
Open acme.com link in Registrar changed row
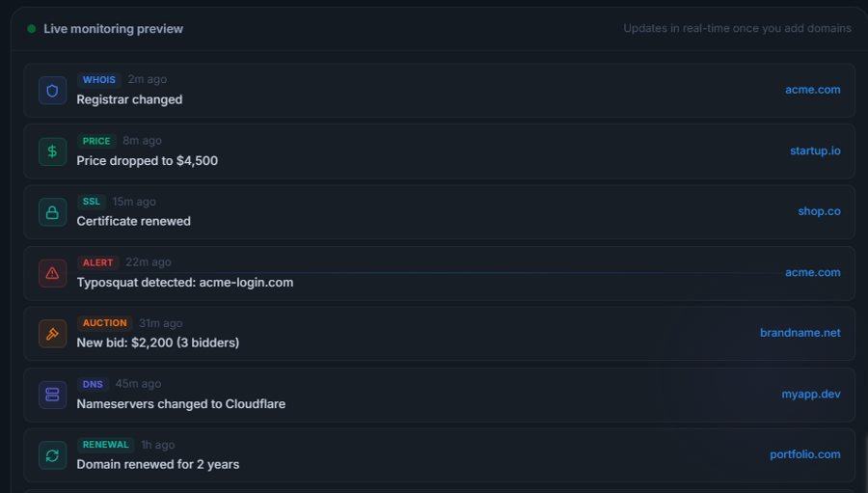pyautogui.click(x=813, y=90)
